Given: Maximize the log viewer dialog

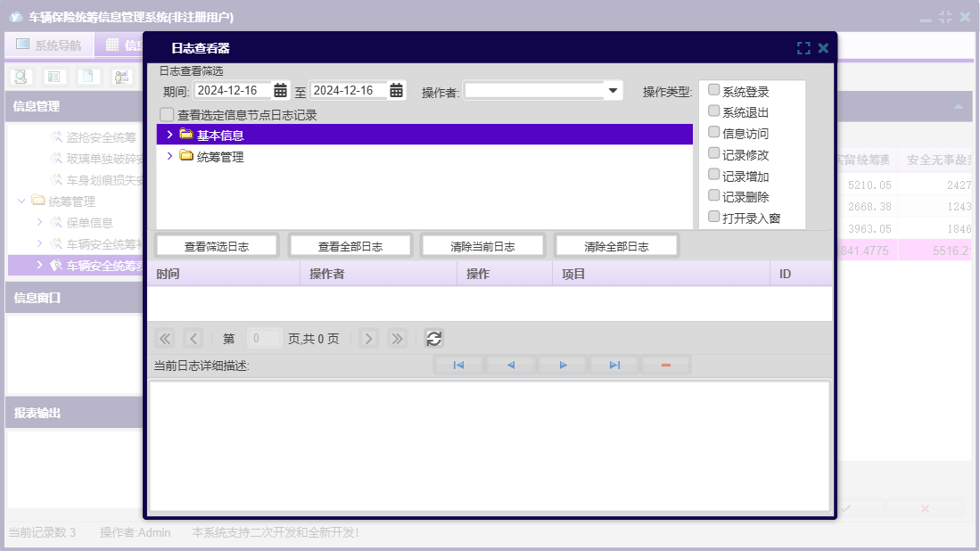Looking at the screenshot, I should (803, 48).
